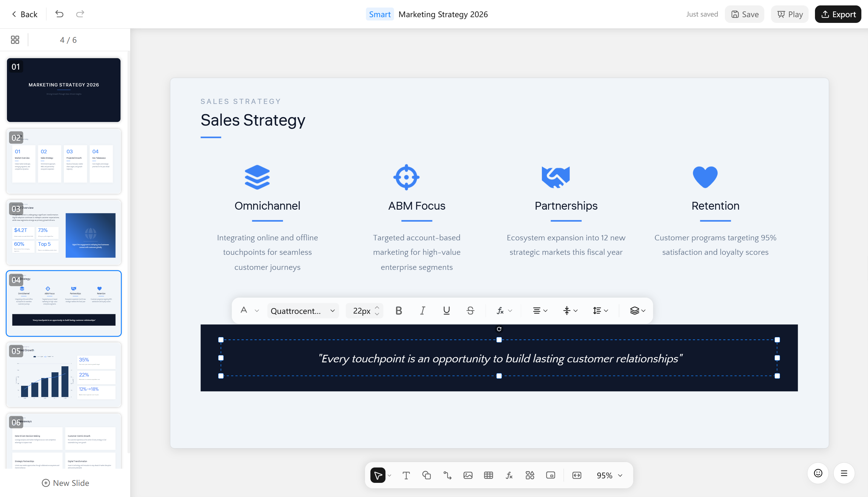The height and width of the screenshot is (497, 868).
Task: Open the horizontal text alignment dropdown
Action: [x=540, y=311]
